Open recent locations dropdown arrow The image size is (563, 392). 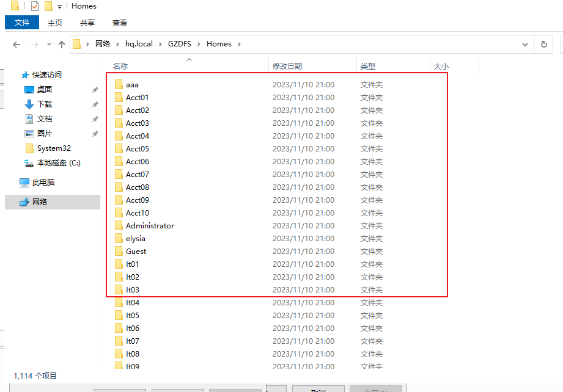tap(49, 45)
